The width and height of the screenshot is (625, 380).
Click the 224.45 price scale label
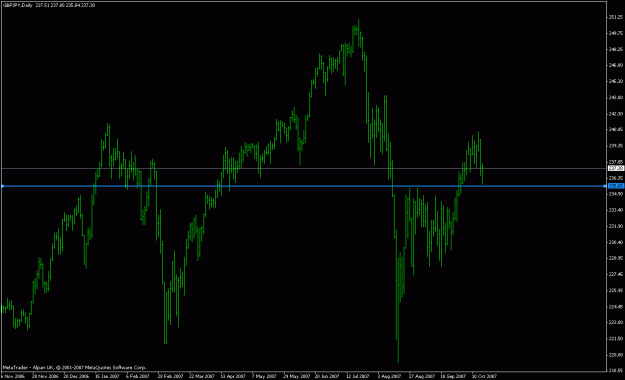(616, 307)
